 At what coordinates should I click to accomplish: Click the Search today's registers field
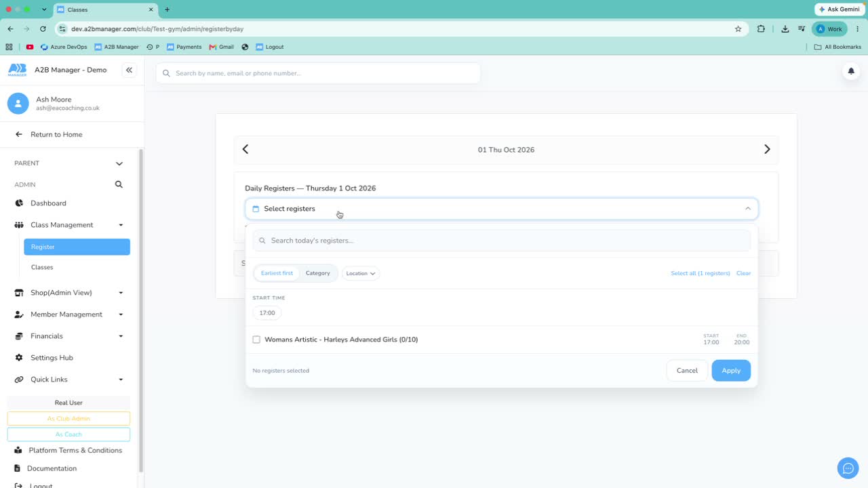coord(502,241)
